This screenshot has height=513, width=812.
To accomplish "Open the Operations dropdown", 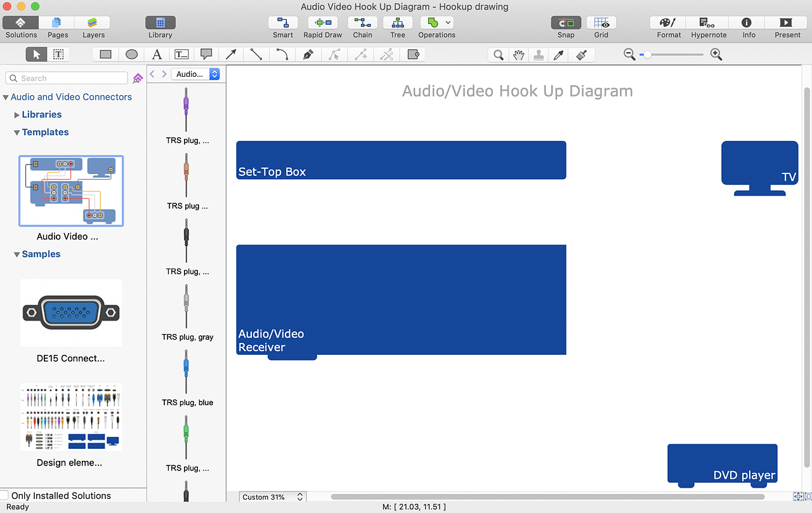I will coord(436,23).
